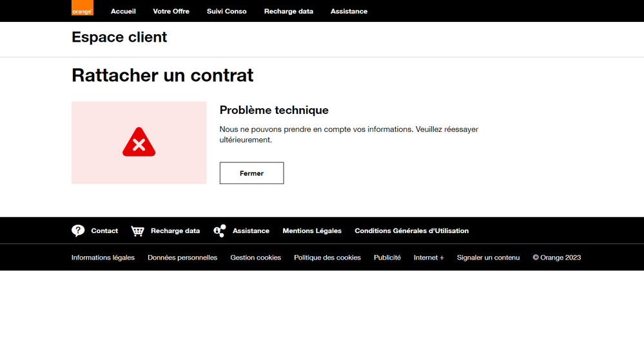The image size is (644, 347).
Task: Go to Suivi Conso page
Action: pos(227,12)
